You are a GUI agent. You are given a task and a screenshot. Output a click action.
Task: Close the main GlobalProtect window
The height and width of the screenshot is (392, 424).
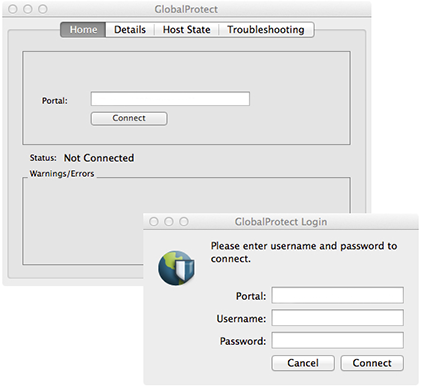(x=13, y=9)
